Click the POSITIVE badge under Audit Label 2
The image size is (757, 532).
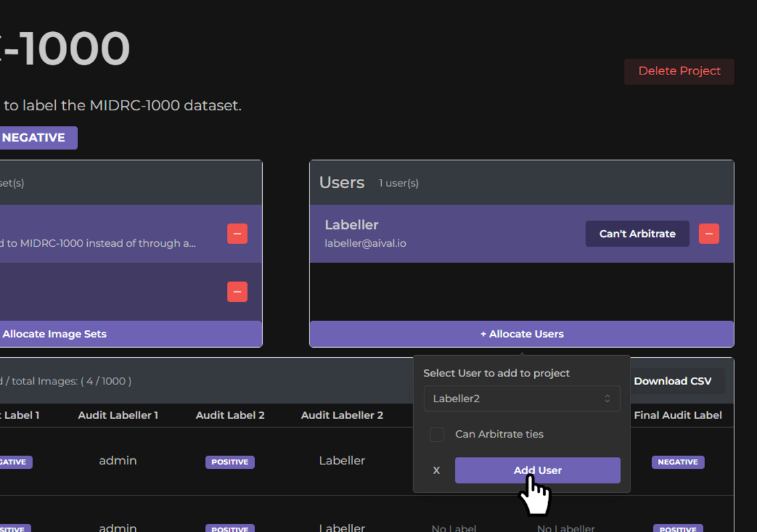point(229,462)
